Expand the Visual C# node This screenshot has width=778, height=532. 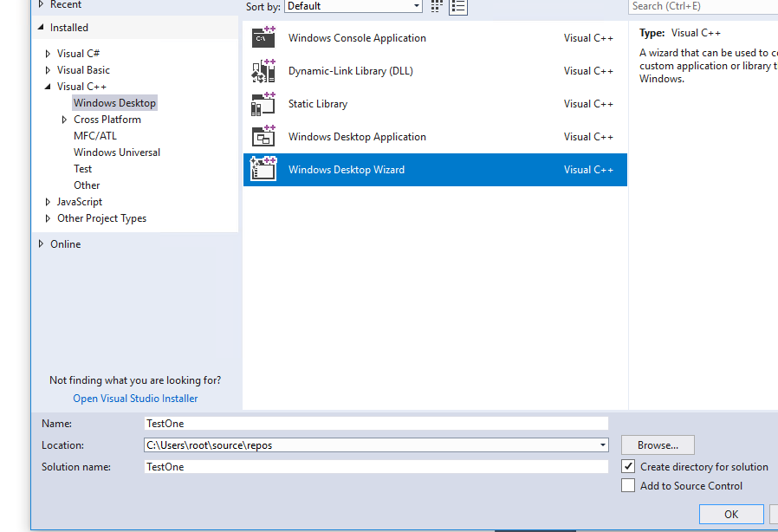pos(48,54)
